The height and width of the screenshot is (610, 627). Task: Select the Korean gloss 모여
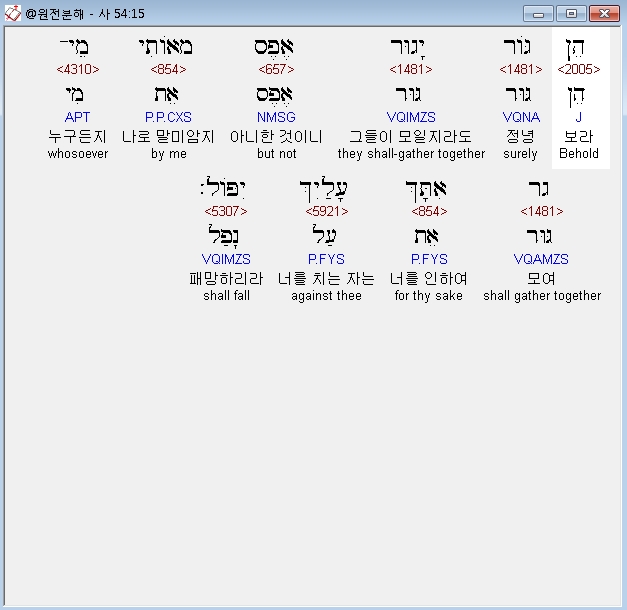(x=541, y=278)
